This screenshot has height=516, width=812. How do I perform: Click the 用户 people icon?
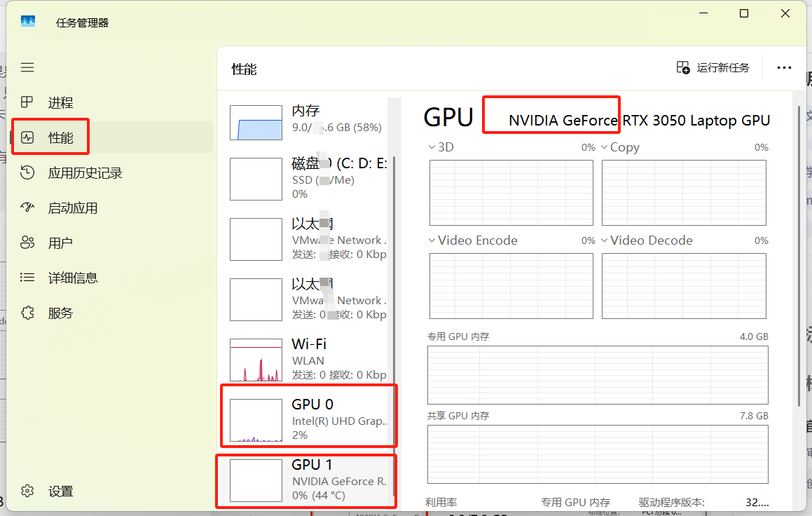[x=27, y=243]
